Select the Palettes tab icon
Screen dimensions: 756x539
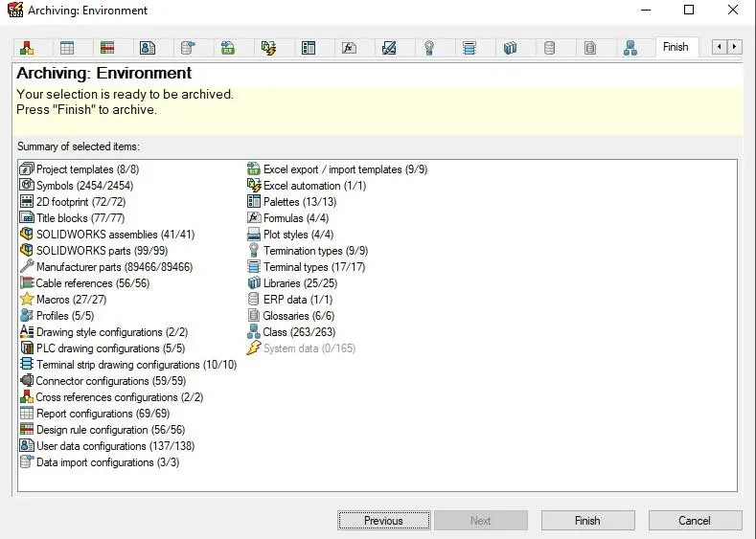[309, 47]
